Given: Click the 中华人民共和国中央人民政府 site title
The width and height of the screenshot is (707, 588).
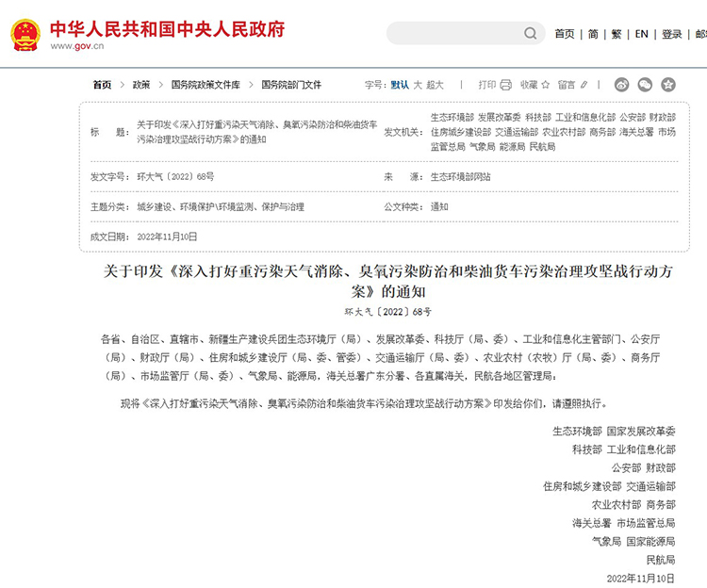Looking at the screenshot, I should 167,29.
